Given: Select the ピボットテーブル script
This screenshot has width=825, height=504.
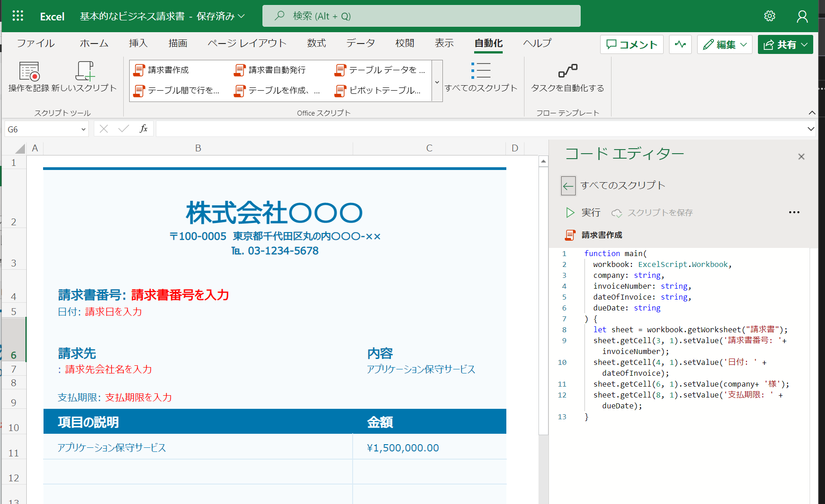Looking at the screenshot, I should pos(378,90).
